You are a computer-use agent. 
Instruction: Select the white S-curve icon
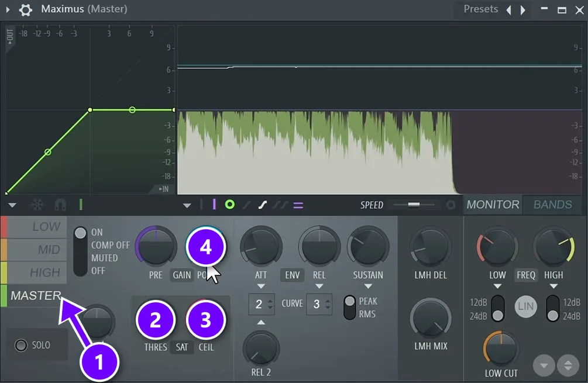point(263,205)
